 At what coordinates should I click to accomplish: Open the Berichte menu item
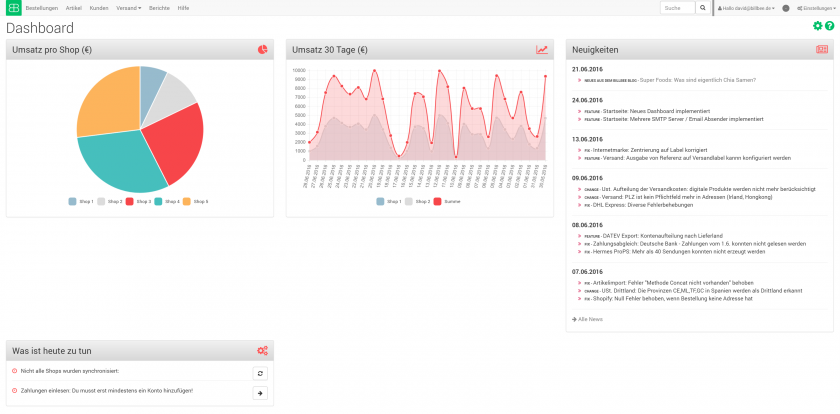159,9
